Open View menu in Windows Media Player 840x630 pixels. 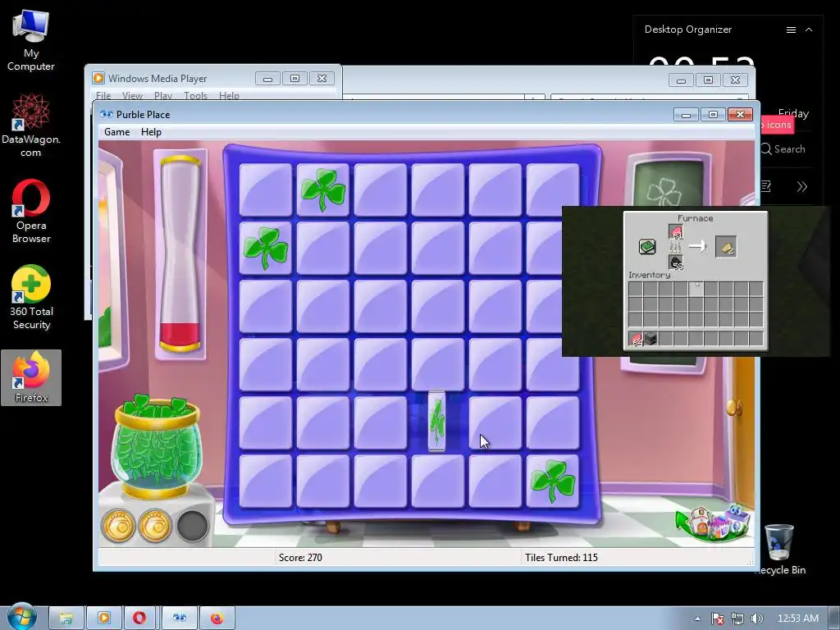pyautogui.click(x=132, y=95)
